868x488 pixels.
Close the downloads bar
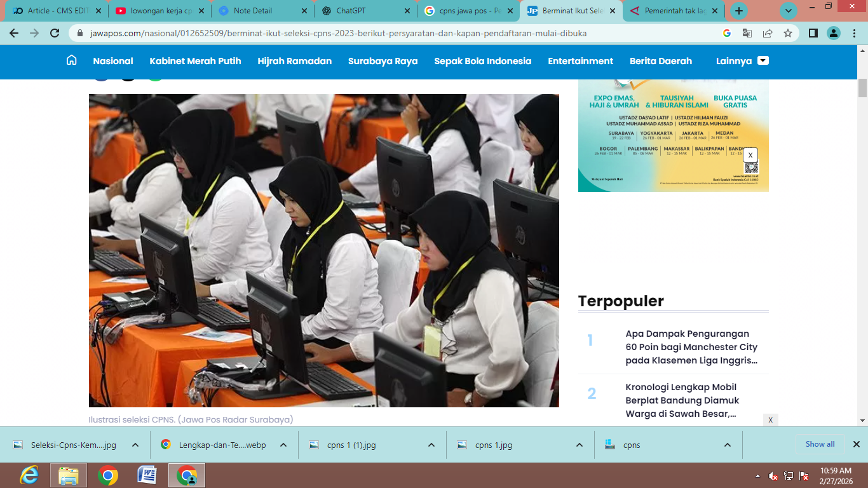[x=856, y=444]
